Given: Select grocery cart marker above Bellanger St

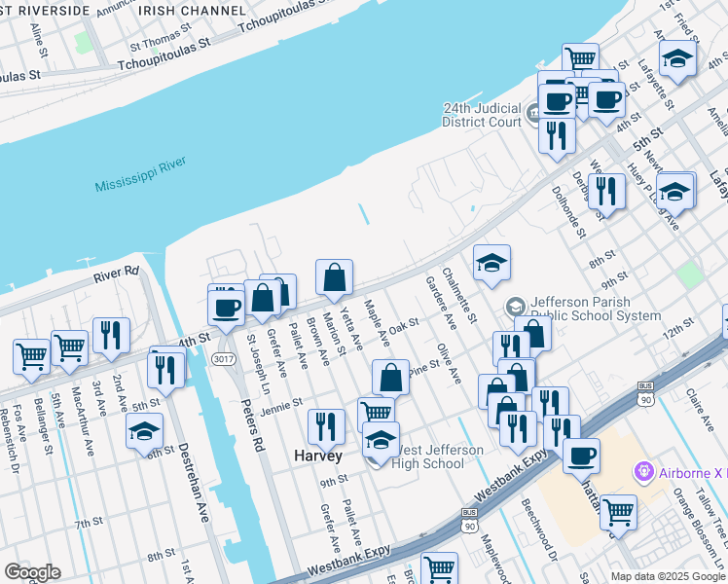Looking at the screenshot, I should pos(31,360).
